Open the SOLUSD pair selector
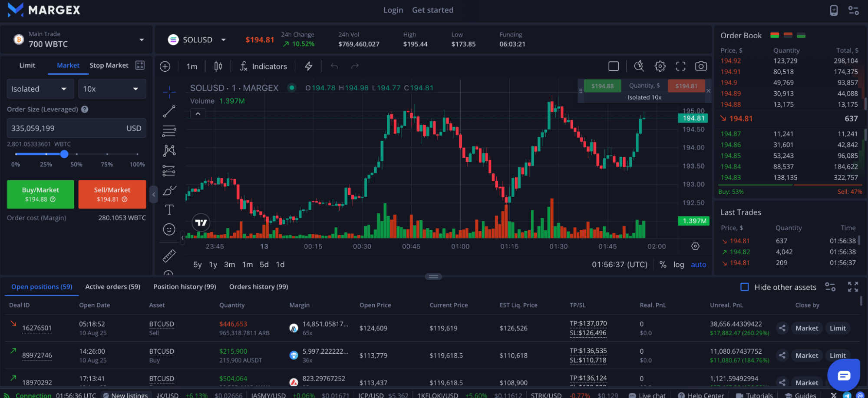The image size is (868, 398). pyautogui.click(x=196, y=40)
